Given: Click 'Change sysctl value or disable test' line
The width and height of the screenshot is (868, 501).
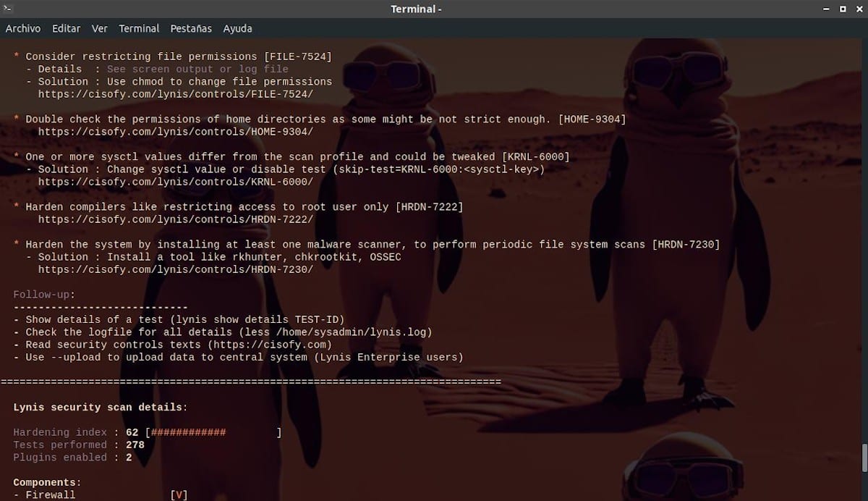Looking at the screenshot, I should pyautogui.click(x=285, y=169).
